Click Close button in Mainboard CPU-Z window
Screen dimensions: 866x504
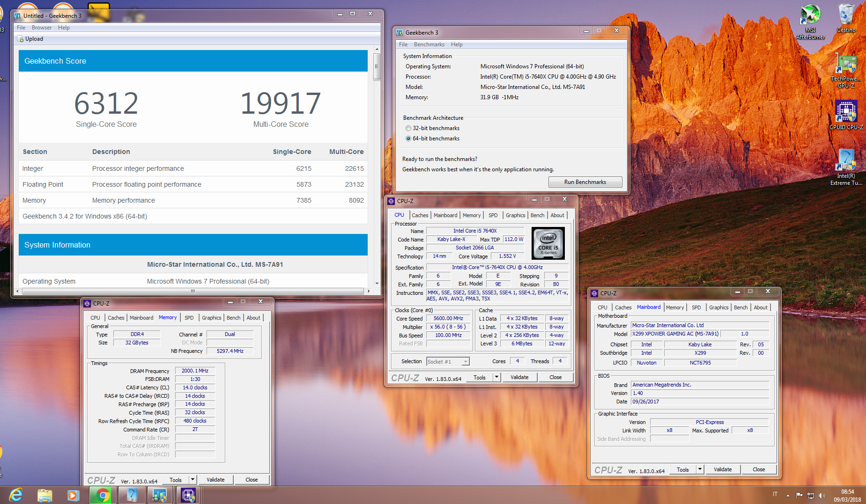point(759,469)
